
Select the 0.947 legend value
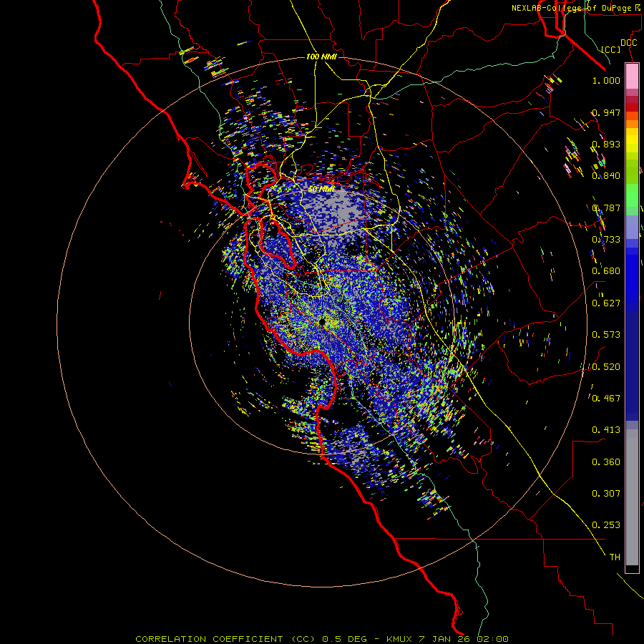pyautogui.click(x=606, y=112)
